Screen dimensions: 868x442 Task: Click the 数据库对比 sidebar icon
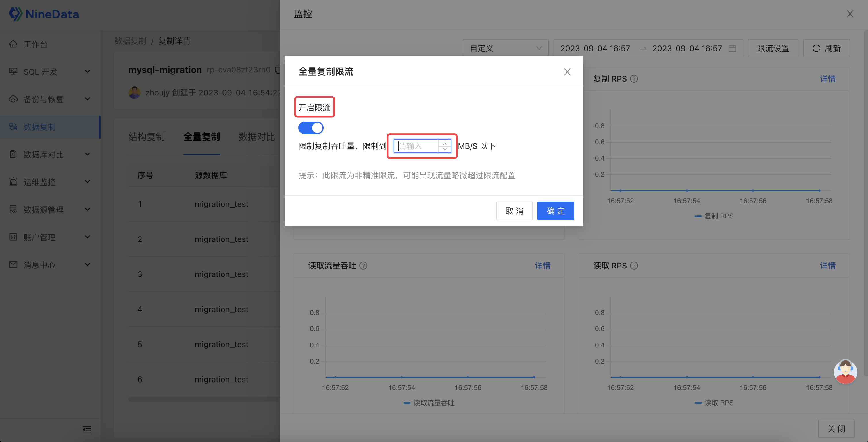click(13, 154)
